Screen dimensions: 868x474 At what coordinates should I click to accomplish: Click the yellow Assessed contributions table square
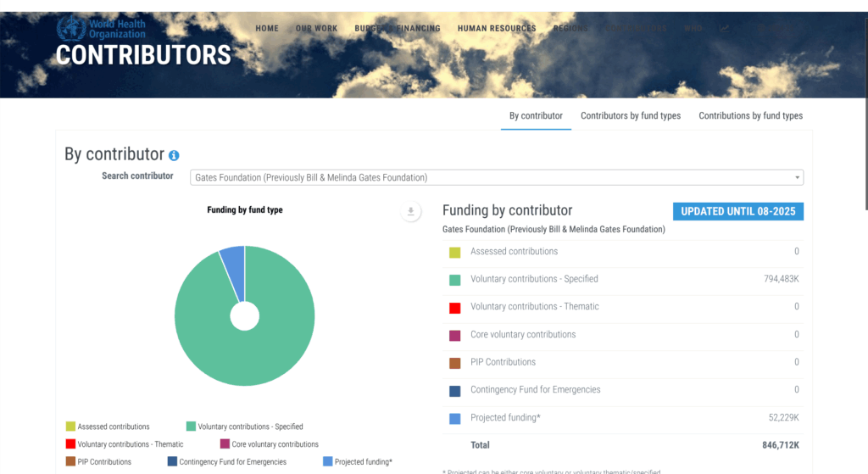455,252
